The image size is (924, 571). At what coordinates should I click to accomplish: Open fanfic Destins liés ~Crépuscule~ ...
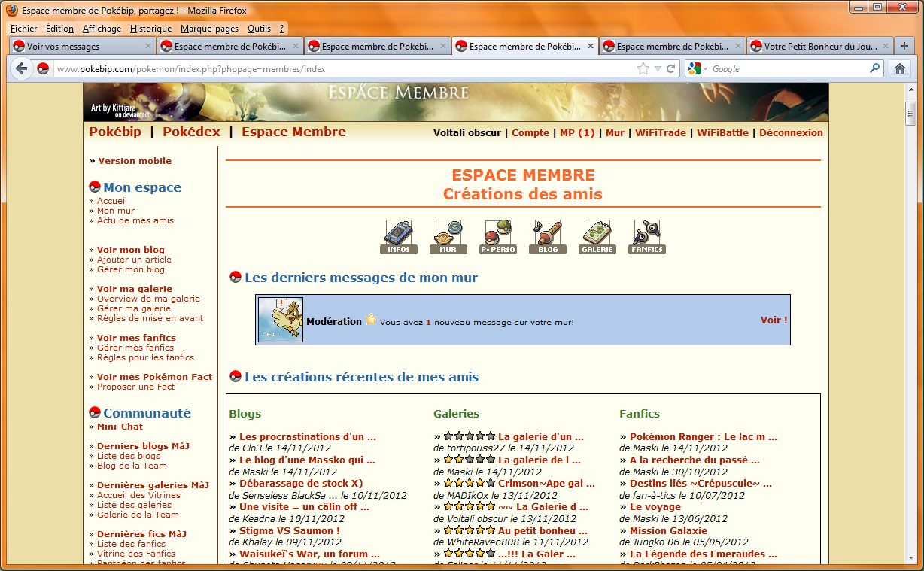(701, 483)
